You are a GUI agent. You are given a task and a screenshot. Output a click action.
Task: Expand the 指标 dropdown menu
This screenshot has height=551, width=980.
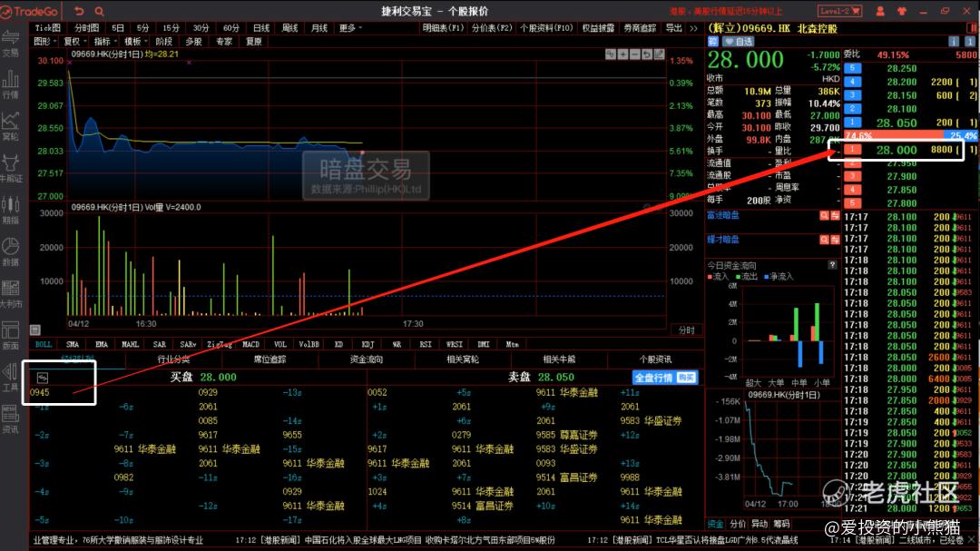[x=105, y=41]
